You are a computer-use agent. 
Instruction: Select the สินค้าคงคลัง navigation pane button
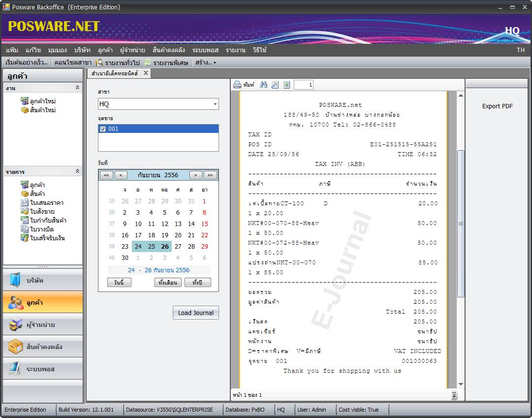click(43, 346)
